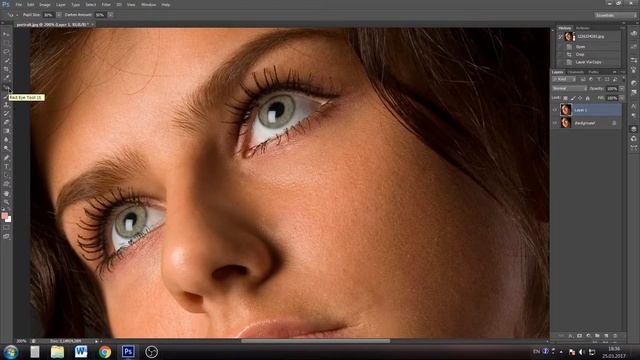Toggle Quick Mask mode icon
The image size is (640, 360).
[x=6, y=228]
